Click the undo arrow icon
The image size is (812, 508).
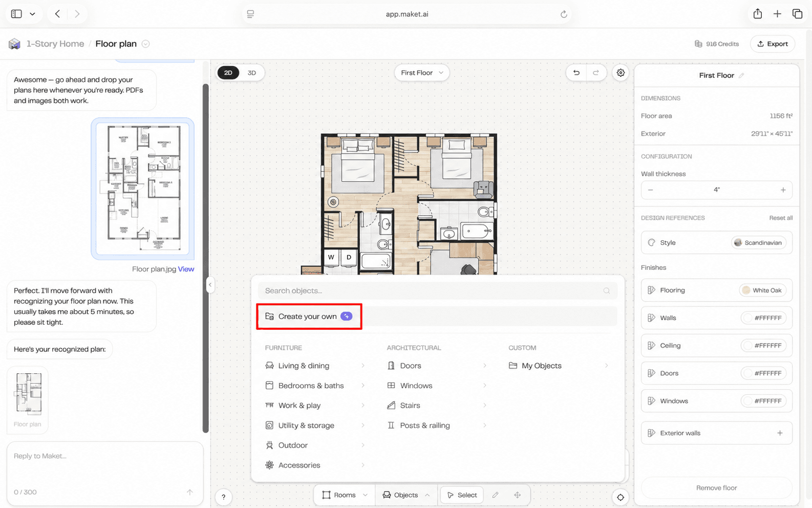(576, 73)
